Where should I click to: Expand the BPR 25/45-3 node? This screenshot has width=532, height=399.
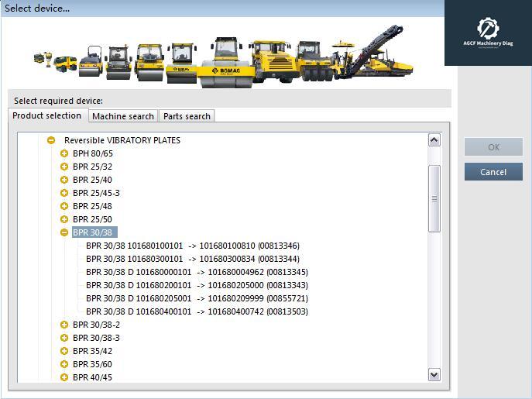click(x=64, y=193)
